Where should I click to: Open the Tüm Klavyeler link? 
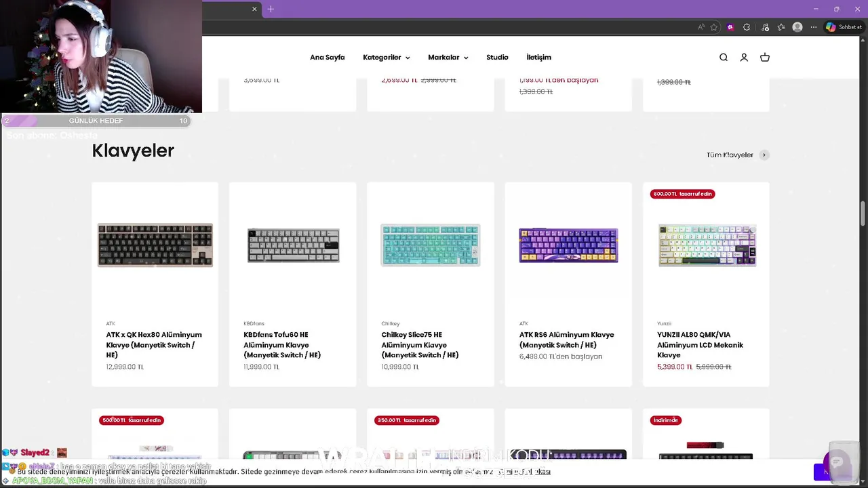pos(730,155)
